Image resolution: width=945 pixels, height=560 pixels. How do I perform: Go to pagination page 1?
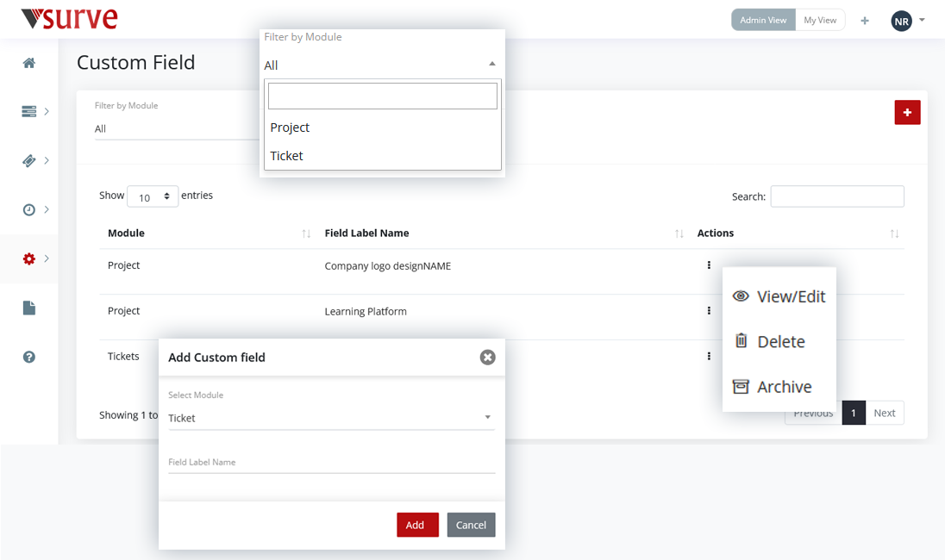click(x=854, y=413)
